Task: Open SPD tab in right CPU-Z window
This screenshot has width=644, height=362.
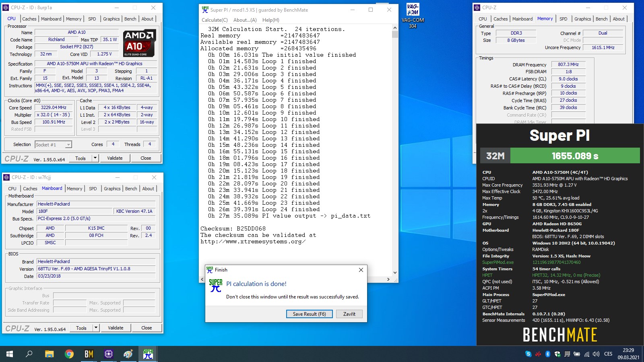Action: pos(563,19)
